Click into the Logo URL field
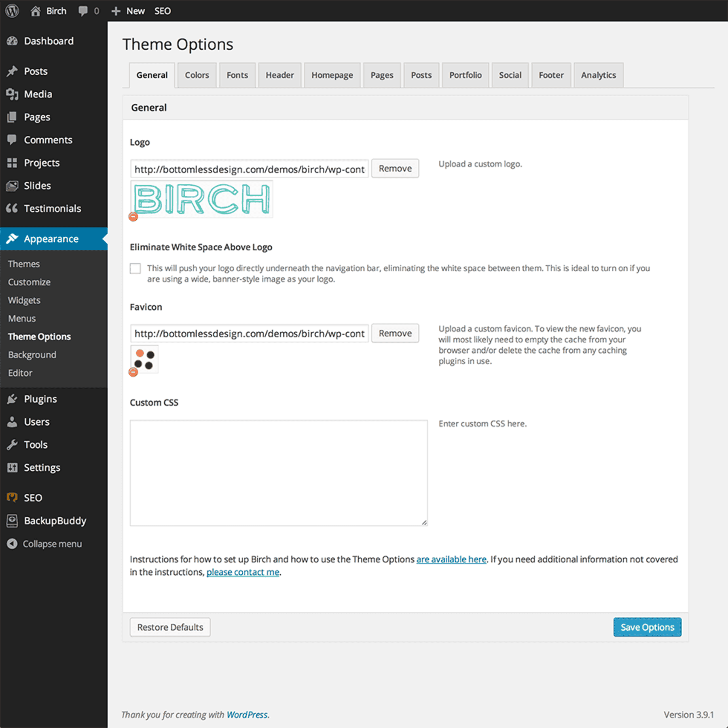Screen dimensions: 728x728 (x=249, y=169)
